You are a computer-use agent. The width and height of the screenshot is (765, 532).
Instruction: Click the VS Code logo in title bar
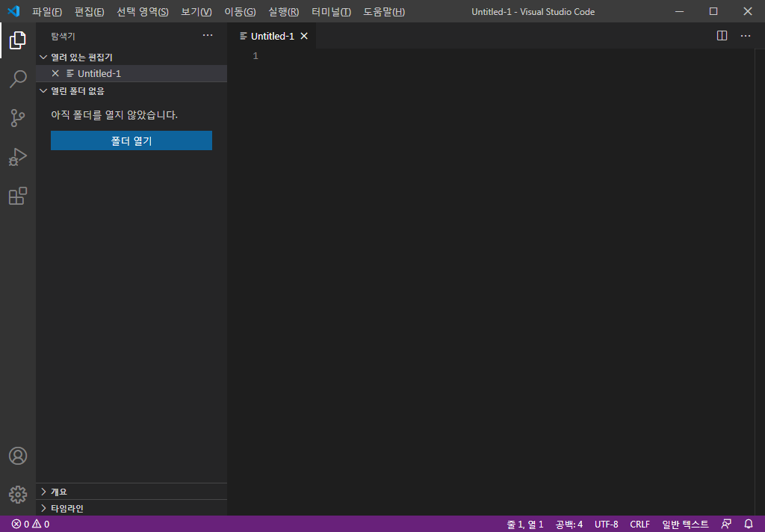13,11
